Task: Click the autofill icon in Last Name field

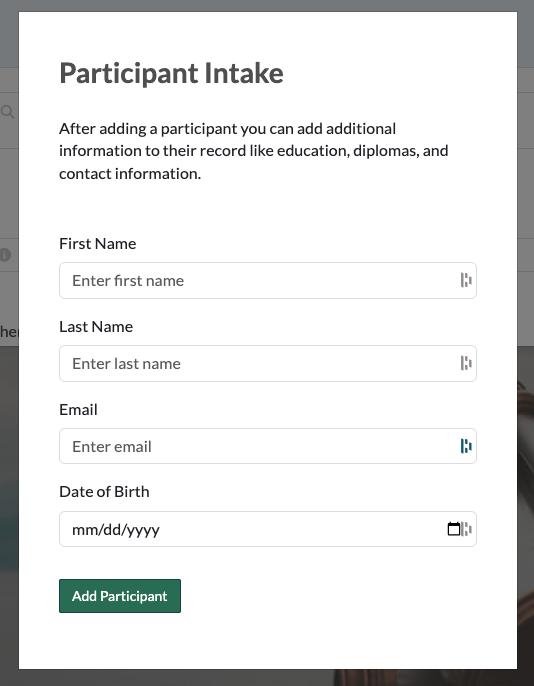Action: [466, 363]
